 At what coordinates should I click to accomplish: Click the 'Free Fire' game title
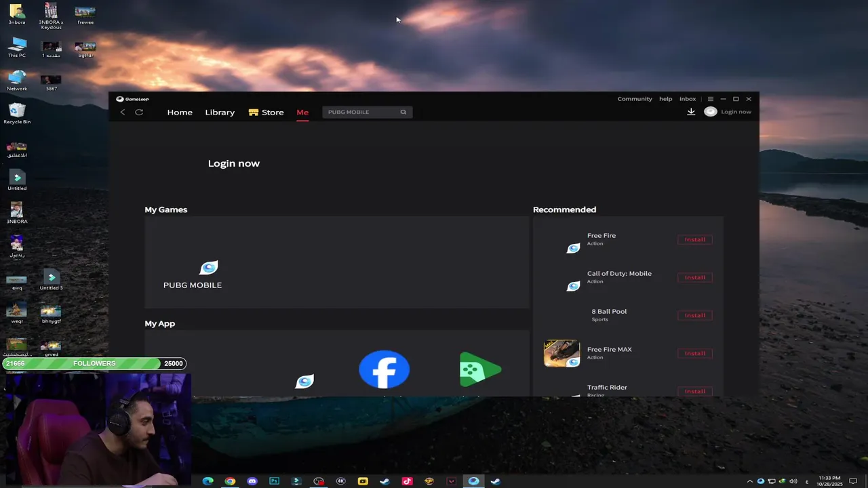(x=601, y=235)
